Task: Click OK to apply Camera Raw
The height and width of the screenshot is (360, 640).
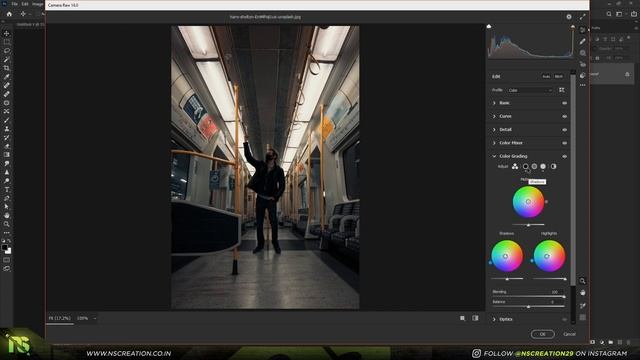Action: (542, 334)
